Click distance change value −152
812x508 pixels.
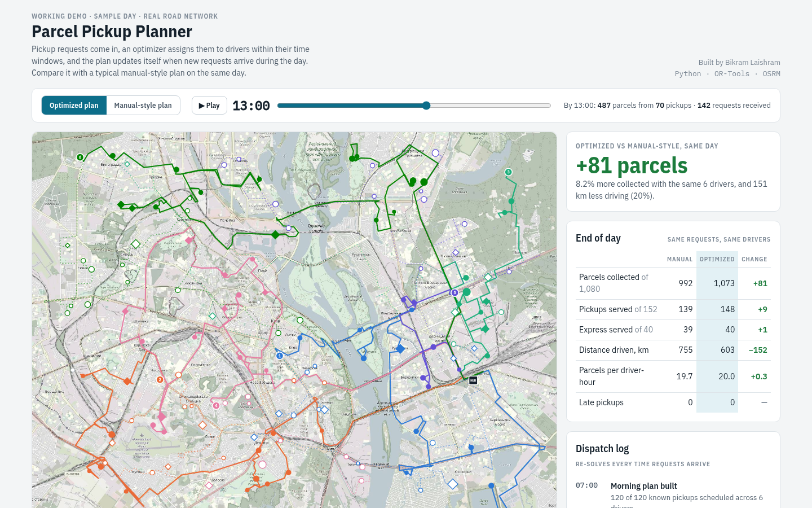[758, 350]
